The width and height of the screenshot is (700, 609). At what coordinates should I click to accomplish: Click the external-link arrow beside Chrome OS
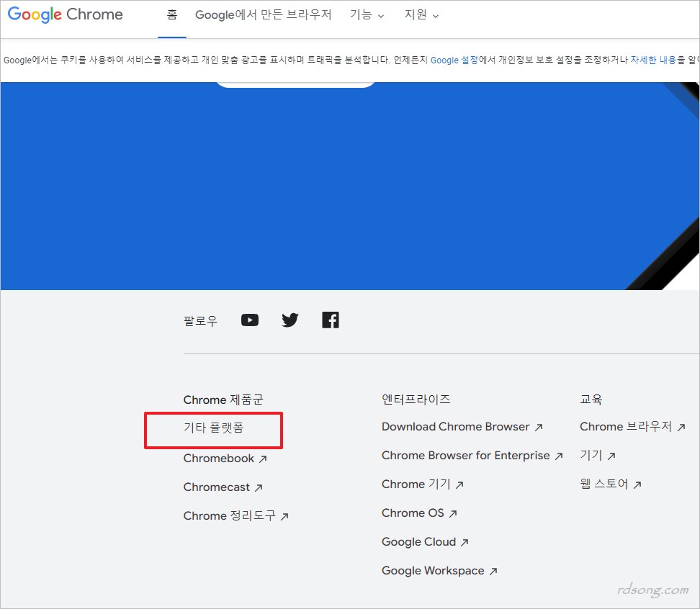pyautogui.click(x=454, y=513)
